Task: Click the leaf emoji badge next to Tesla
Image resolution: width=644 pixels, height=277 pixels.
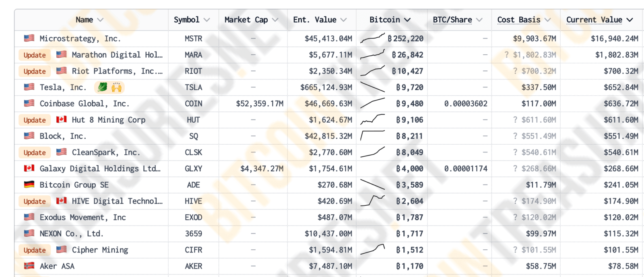Action: [103, 87]
